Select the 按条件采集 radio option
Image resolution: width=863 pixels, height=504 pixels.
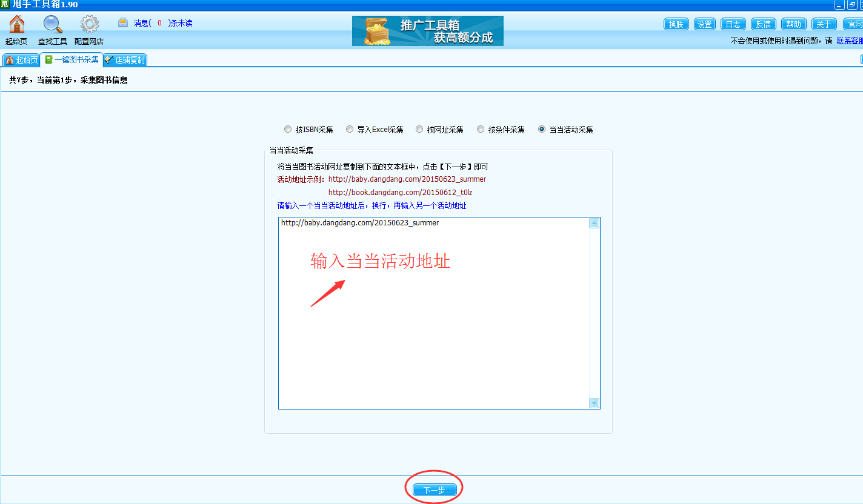501,130
